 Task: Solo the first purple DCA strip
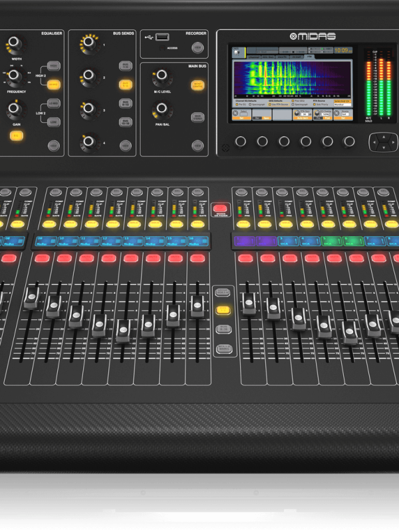[x=243, y=224]
